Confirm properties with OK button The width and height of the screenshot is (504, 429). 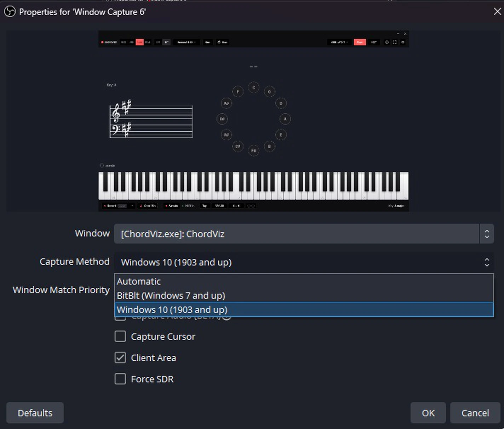point(428,413)
